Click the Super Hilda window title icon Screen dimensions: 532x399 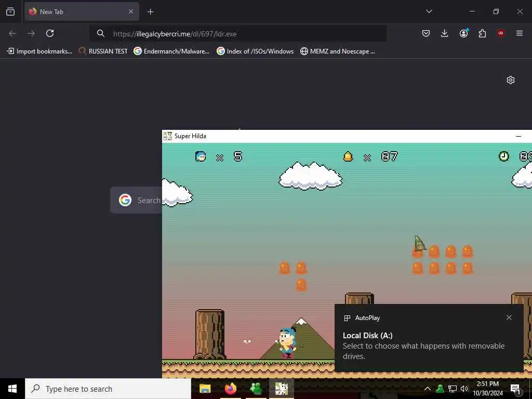[x=168, y=136]
